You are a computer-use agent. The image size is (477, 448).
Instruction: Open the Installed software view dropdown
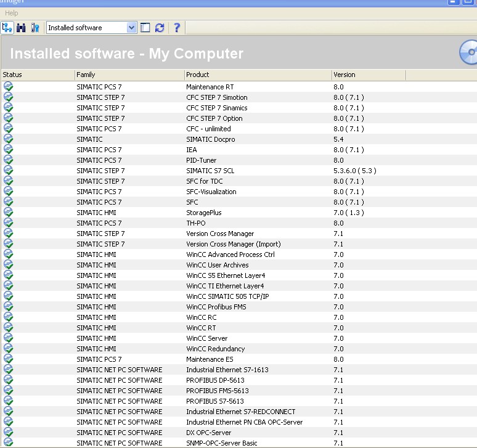click(131, 28)
